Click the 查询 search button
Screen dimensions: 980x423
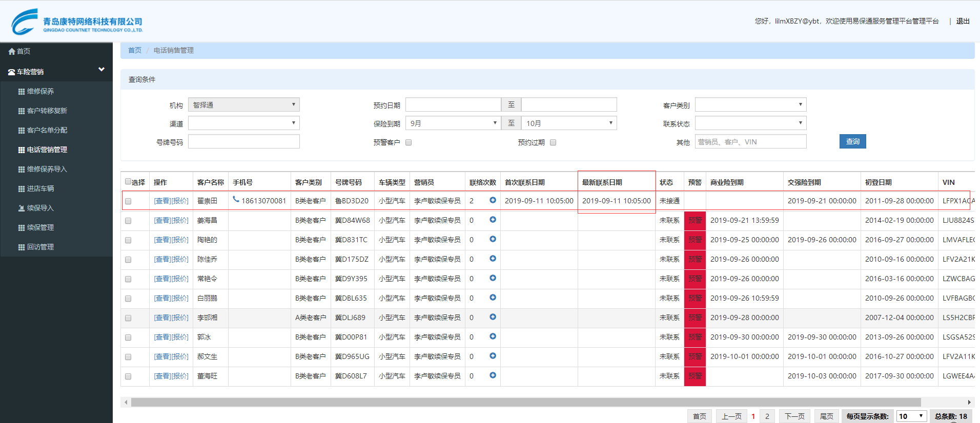[852, 141]
